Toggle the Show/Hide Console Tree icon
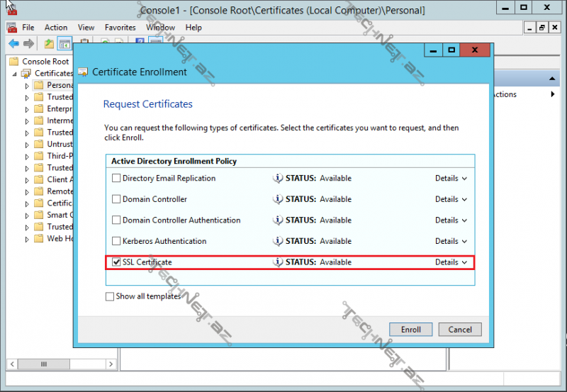The image size is (567, 392). (x=64, y=44)
